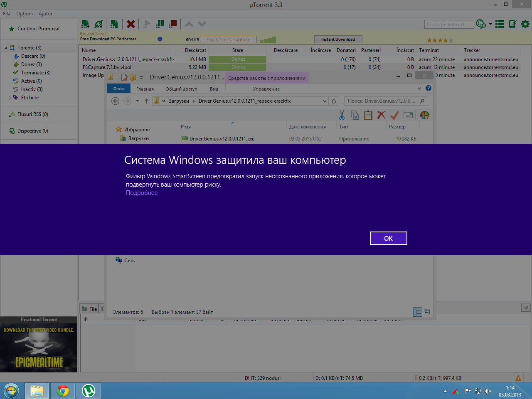The width and height of the screenshot is (532, 399).
Task: Open the Opțiuni menu
Action: coord(25,14)
